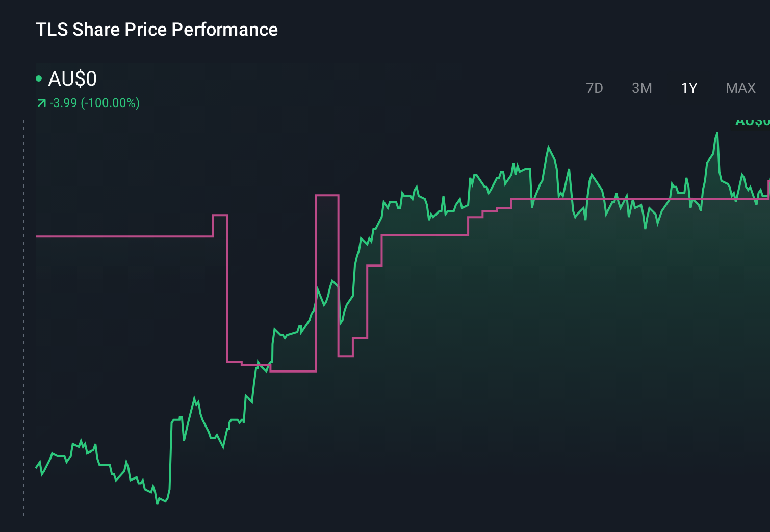Click the top of the tall pink rectangular spike
770x532 pixels.
coord(327,195)
